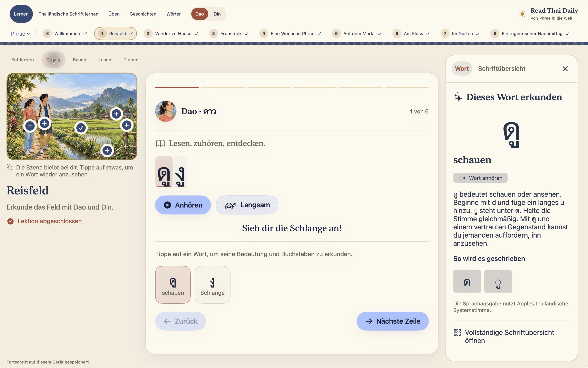Open chapter 7 Im Garten

[x=460, y=34]
